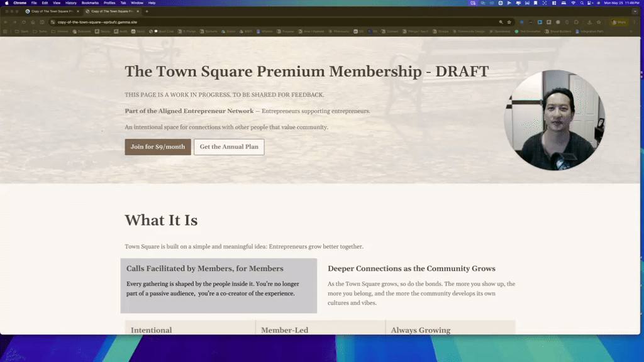
Task: Click the Always Growing card heading
Action: [421, 330]
